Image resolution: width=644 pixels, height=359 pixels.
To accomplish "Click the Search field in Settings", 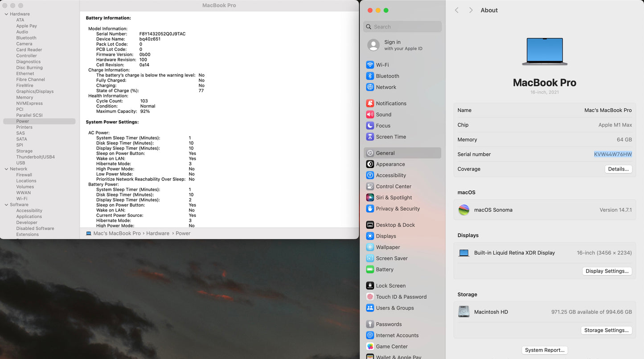I will click(402, 27).
